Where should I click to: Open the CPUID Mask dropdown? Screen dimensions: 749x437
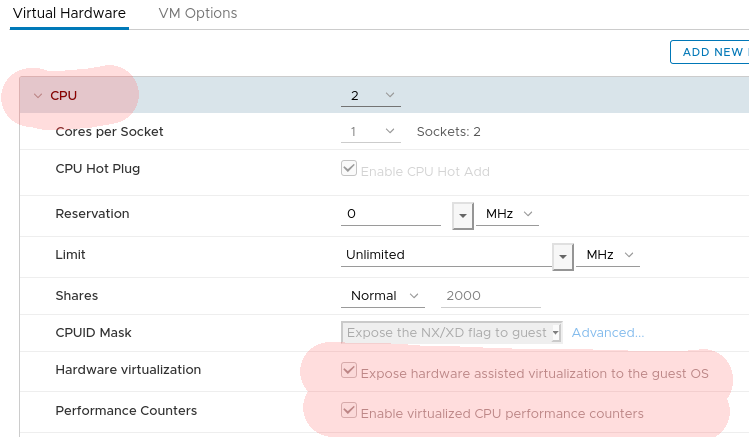pos(452,332)
